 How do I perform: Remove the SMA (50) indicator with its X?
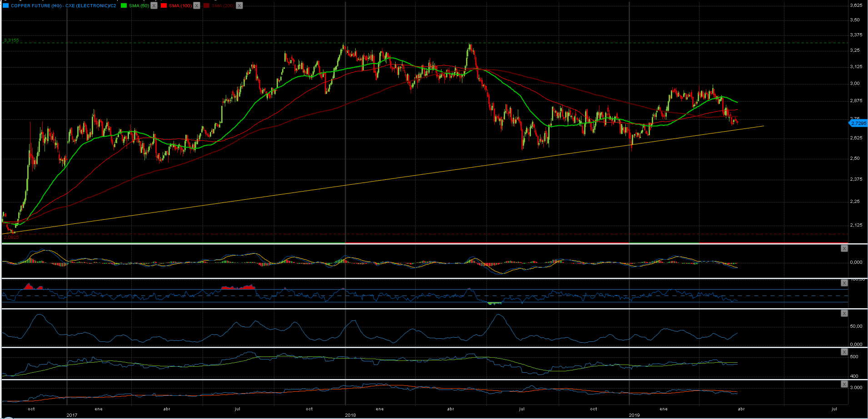click(x=154, y=5)
